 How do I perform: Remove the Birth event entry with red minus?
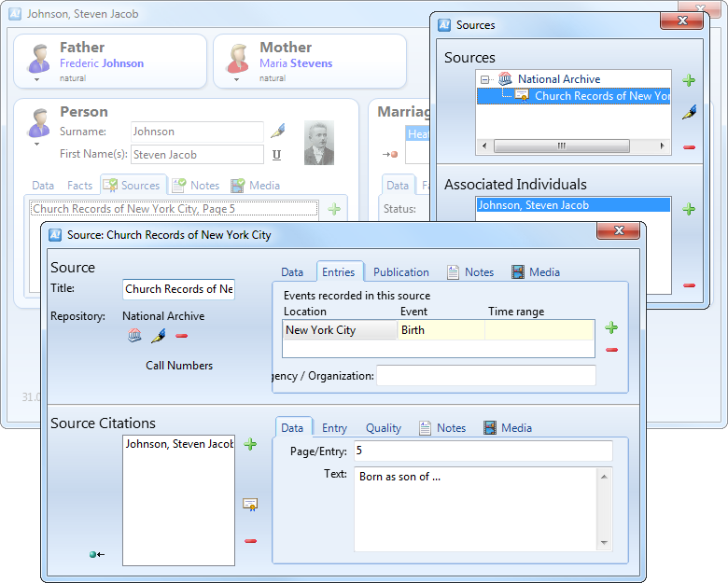coord(611,350)
